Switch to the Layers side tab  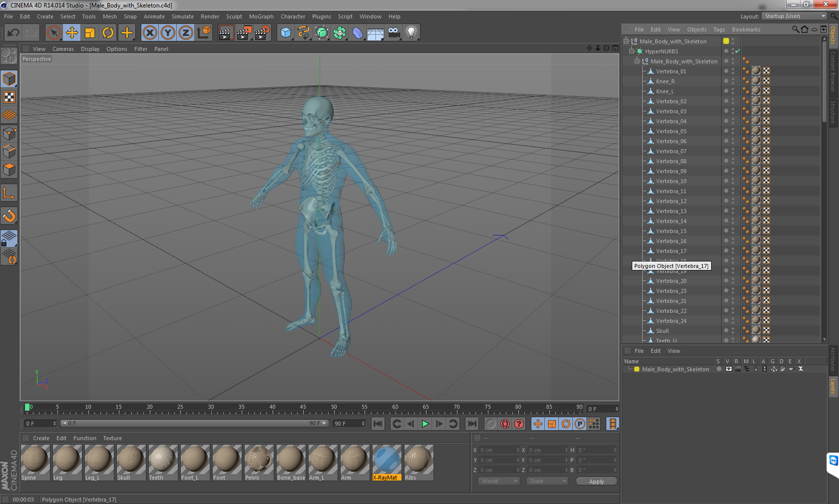(833, 386)
